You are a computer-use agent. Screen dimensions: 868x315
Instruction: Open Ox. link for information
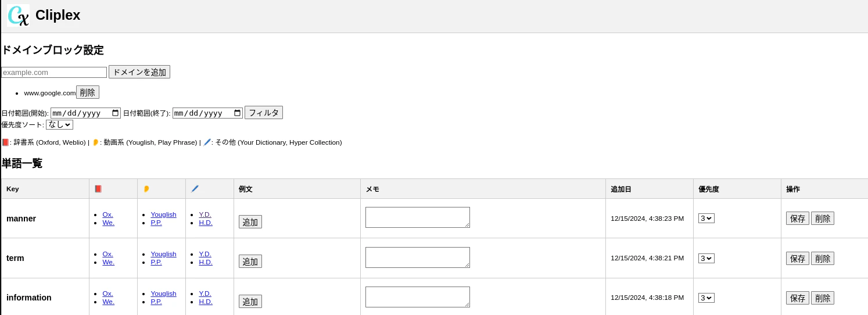107,293
